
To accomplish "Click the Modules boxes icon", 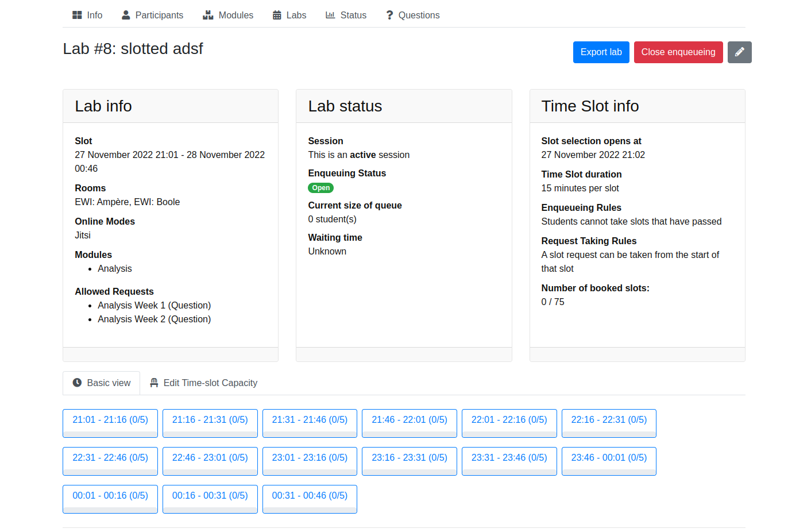I will tap(208, 15).
